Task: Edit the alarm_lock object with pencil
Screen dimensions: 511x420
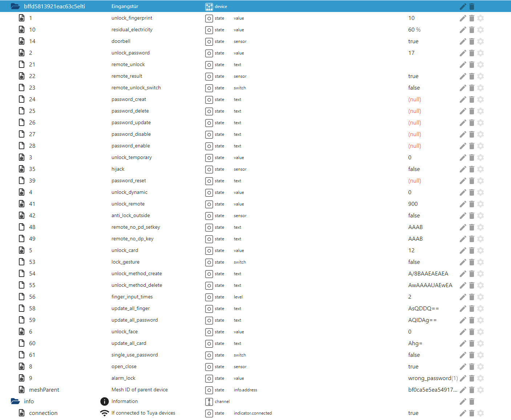Action: click(463, 378)
